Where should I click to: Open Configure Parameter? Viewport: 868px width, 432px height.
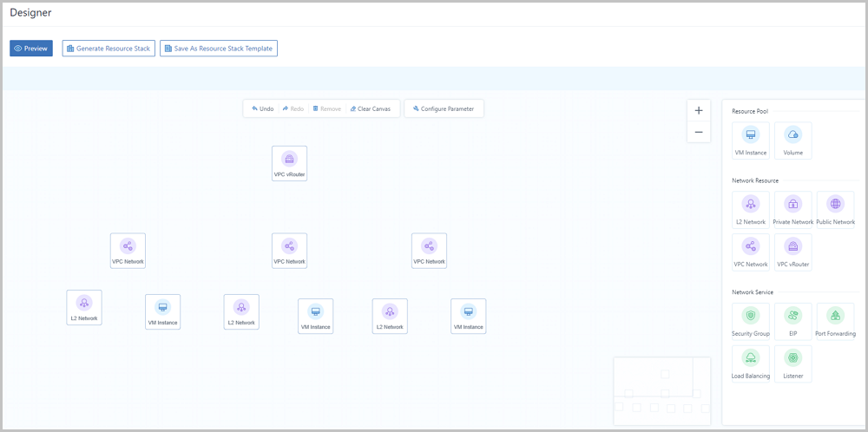point(444,109)
